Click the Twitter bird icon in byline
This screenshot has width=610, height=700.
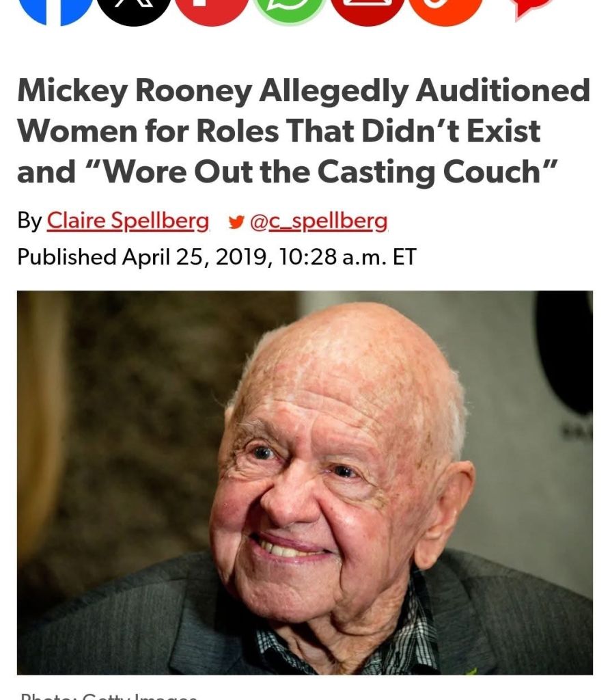236,221
